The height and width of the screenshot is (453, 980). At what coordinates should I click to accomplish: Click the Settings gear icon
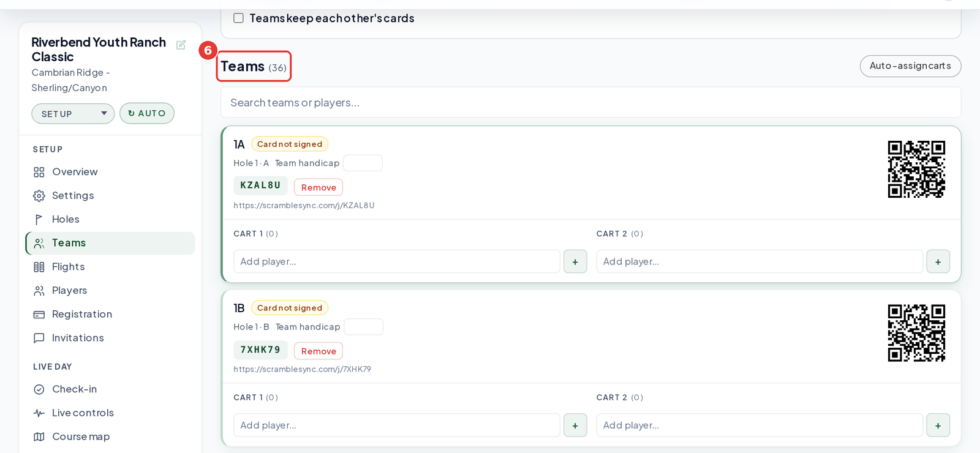[39, 196]
